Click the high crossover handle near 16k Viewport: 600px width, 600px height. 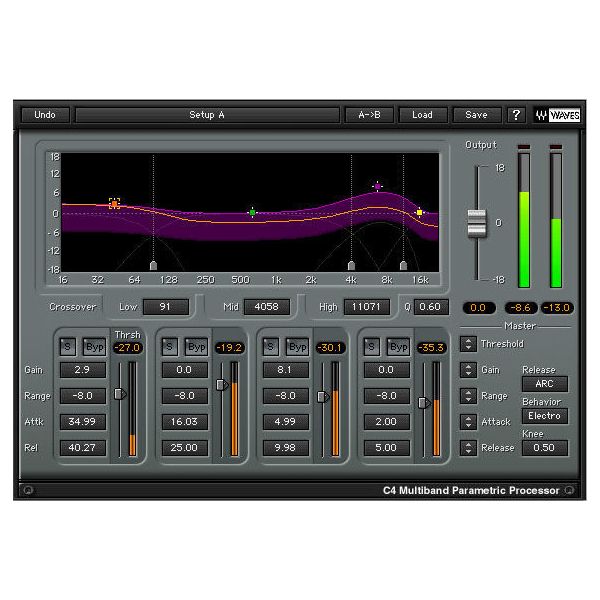pyautogui.click(x=403, y=265)
